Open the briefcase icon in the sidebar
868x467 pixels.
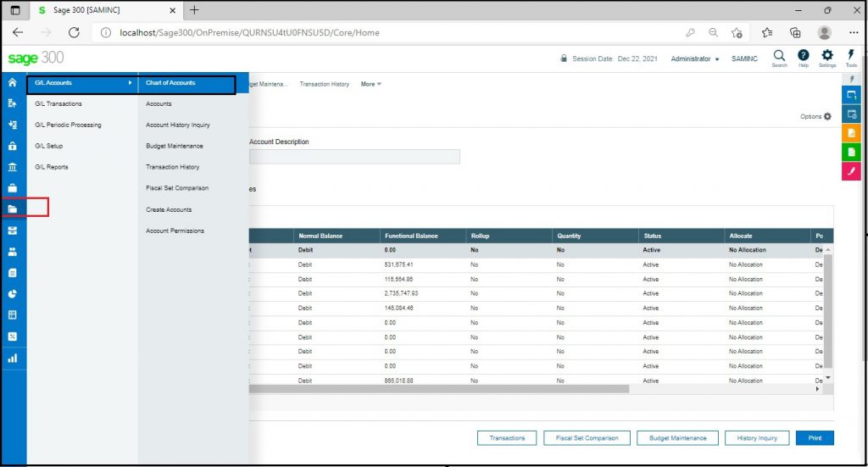12,188
